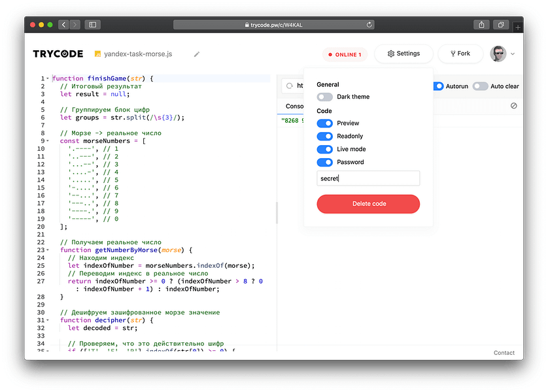548x392 pixels.
Task: Click the editor pane divider handle
Action: 277,212
